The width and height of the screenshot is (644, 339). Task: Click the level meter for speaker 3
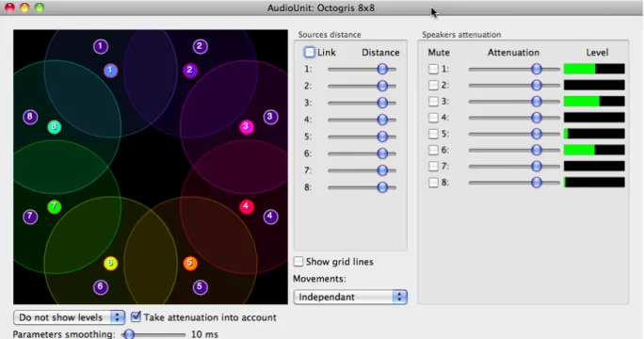point(594,101)
